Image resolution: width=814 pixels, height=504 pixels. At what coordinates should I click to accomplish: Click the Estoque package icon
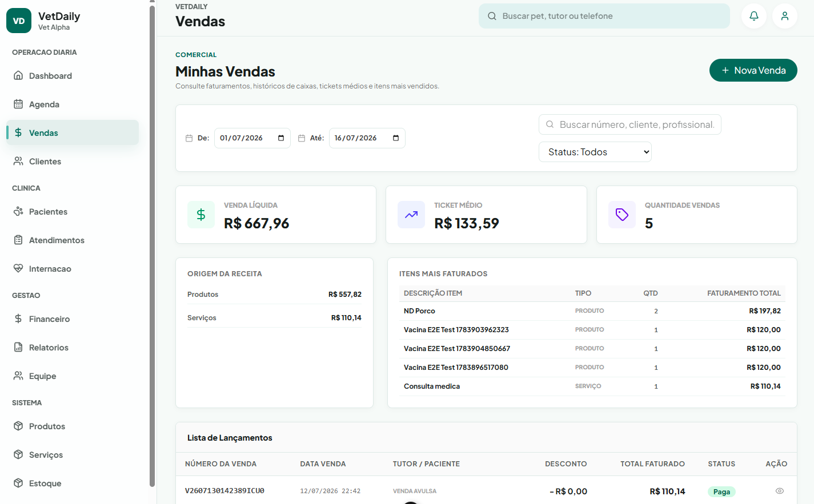(x=18, y=483)
